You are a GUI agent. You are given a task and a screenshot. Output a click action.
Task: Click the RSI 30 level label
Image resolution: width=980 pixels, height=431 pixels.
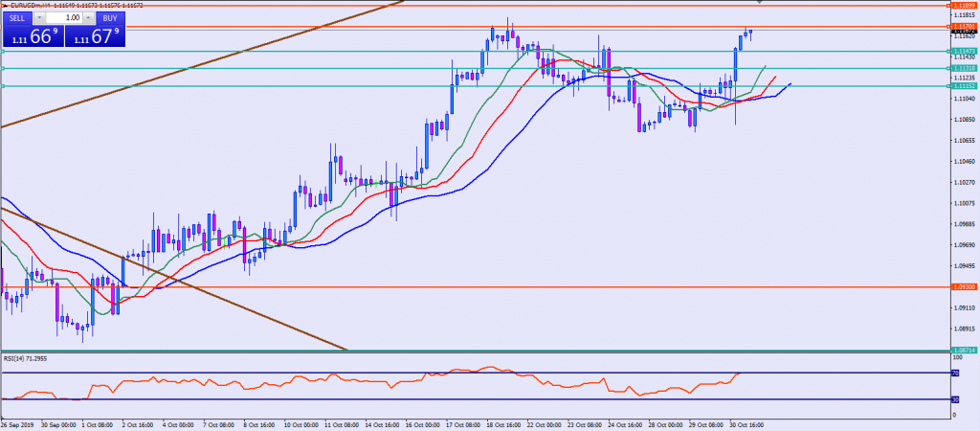pos(954,399)
